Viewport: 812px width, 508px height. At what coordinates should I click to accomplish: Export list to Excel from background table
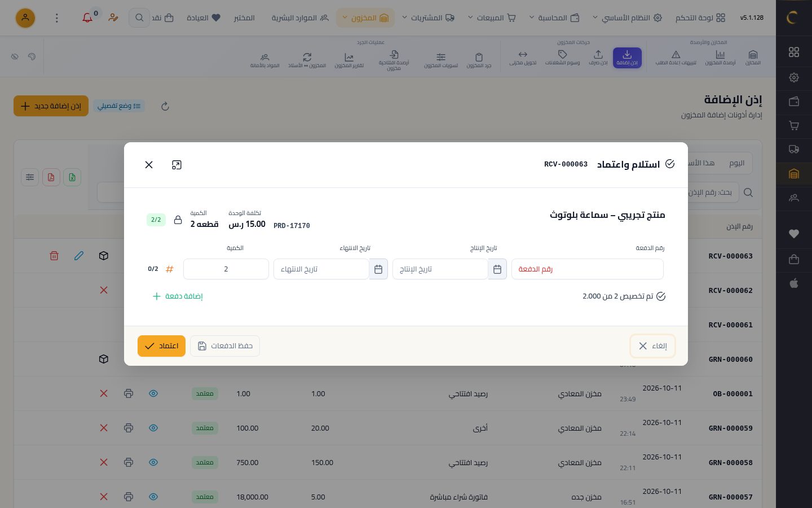[x=72, y=177]
